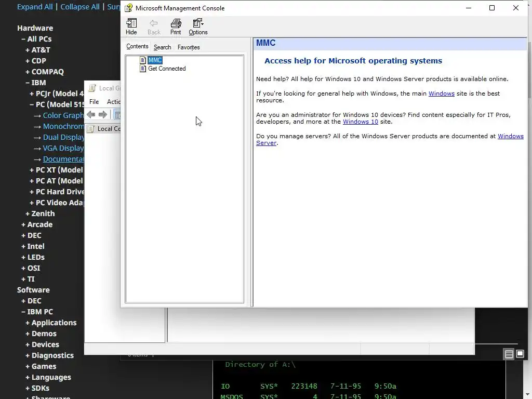Click the help icon in Microsoft Management Console title bar
The height and width of the screenshot is (399, 532).
[128, 8]
